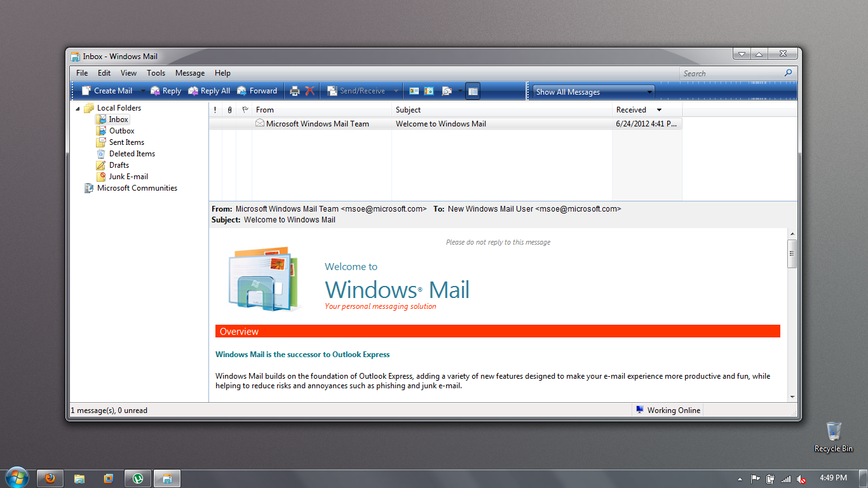Image resolution: width=868 pixels, height=488 pixels.
Task: Open the Send/Receive dropdown arrow
Action: point(395,90)
